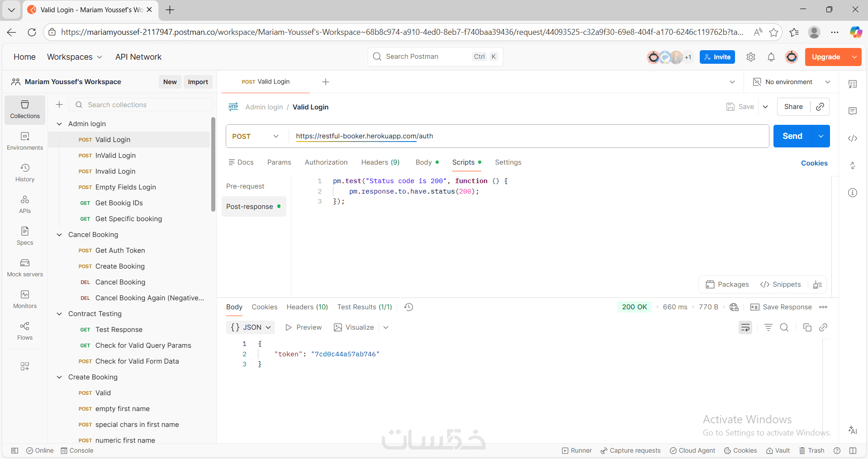Click the configure sidebar grid icon
The image size is (868, 459).
pos(25,366)
